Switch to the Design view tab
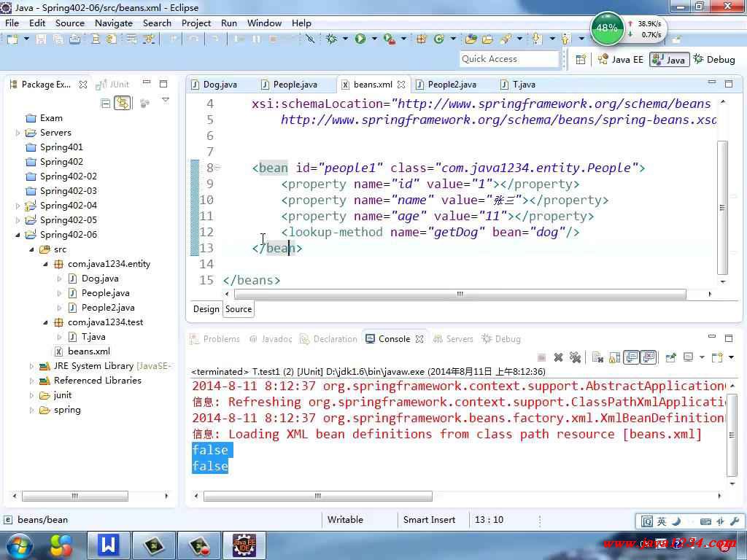The width and height of the screenshot is (747, 560). tap(206, 309)
